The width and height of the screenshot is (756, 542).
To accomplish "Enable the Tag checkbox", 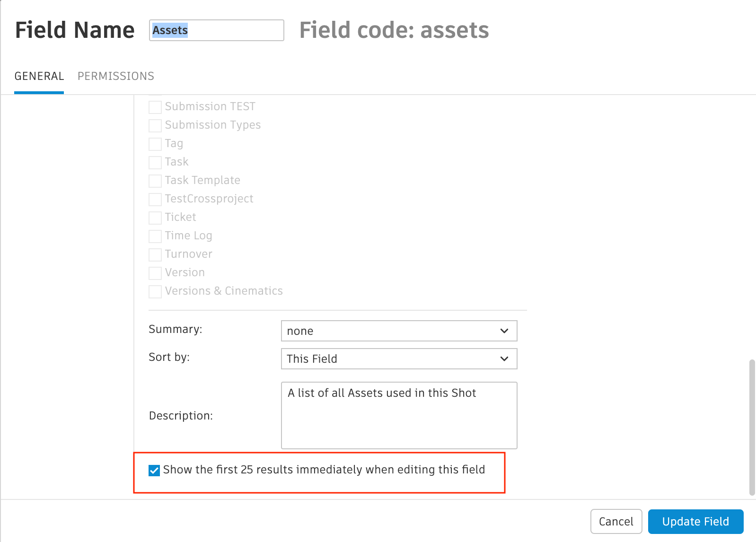I will (x=155, y=144).
